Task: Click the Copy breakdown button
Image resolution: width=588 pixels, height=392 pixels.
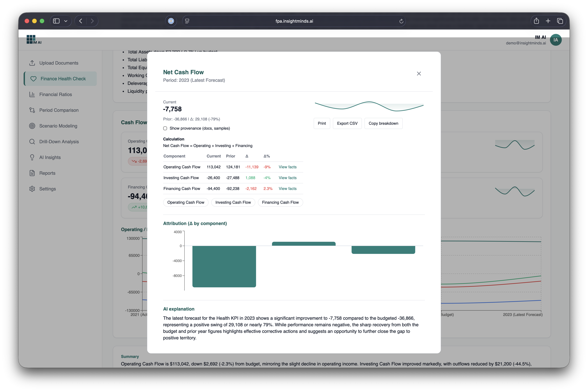Action: [383, 124]
